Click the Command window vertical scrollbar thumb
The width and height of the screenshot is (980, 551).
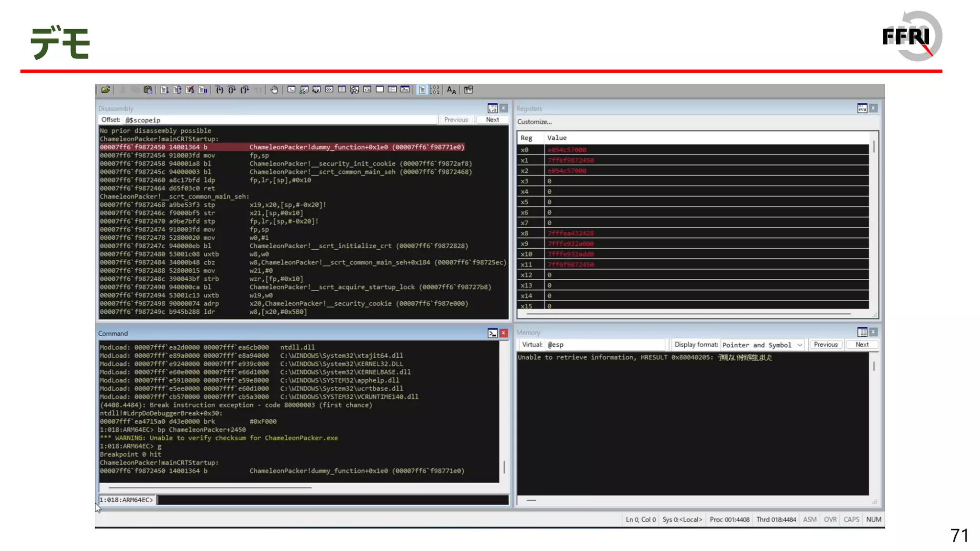click(x=504, y=467)
